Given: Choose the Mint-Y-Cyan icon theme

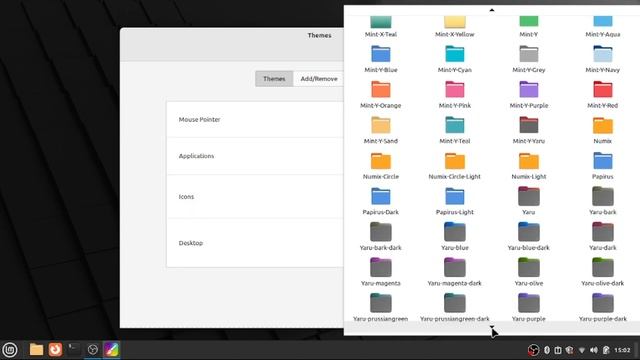Looking at the screenshot, I should 454,59.
